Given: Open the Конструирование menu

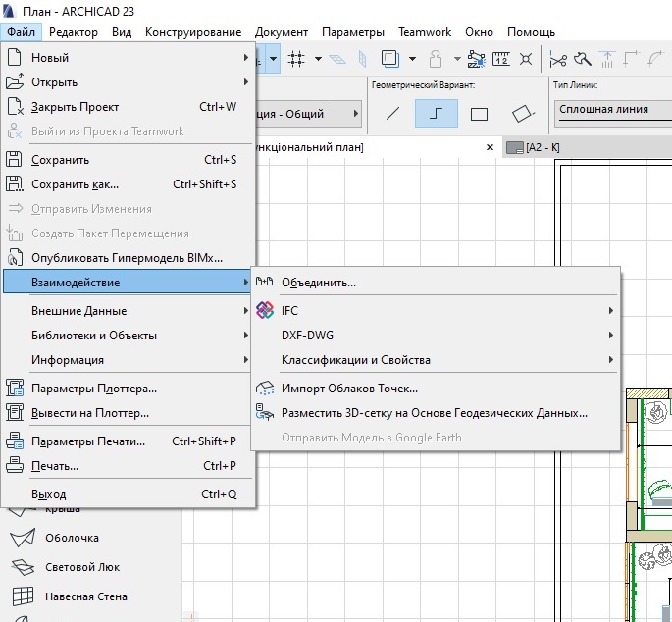Looking at the screenshot, I should coord(193,32).
